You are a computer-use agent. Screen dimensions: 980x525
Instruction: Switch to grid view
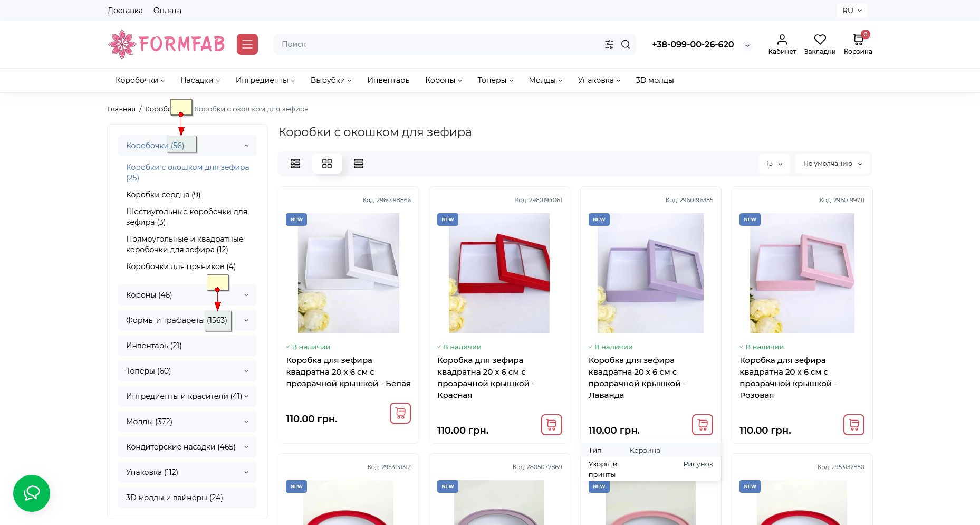click(327, 164)
